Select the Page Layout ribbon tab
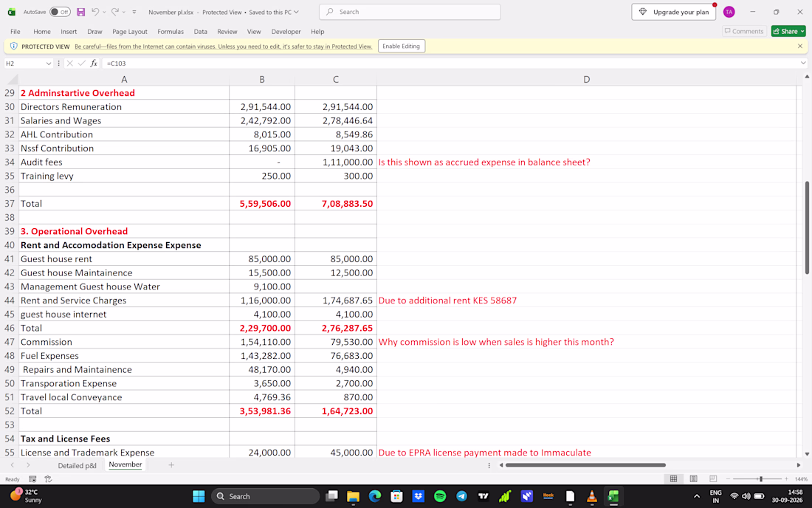The width and height of the screenshot is (812, 508). click(130, 32)
